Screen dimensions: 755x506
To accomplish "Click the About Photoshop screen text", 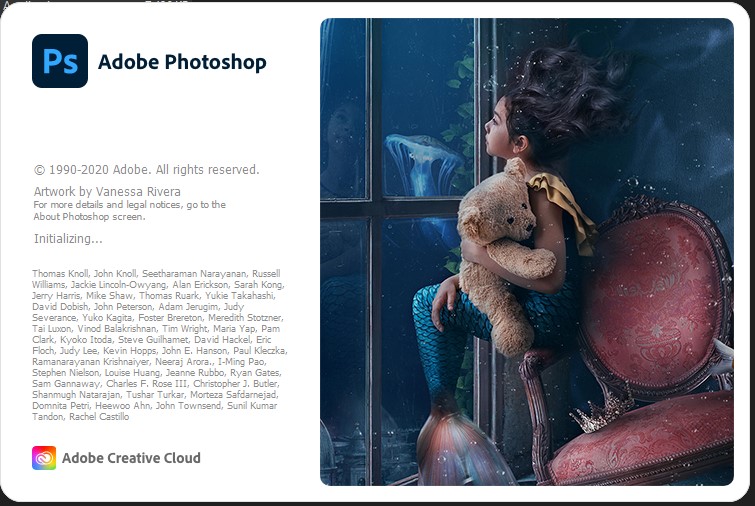I will (89, 217).
